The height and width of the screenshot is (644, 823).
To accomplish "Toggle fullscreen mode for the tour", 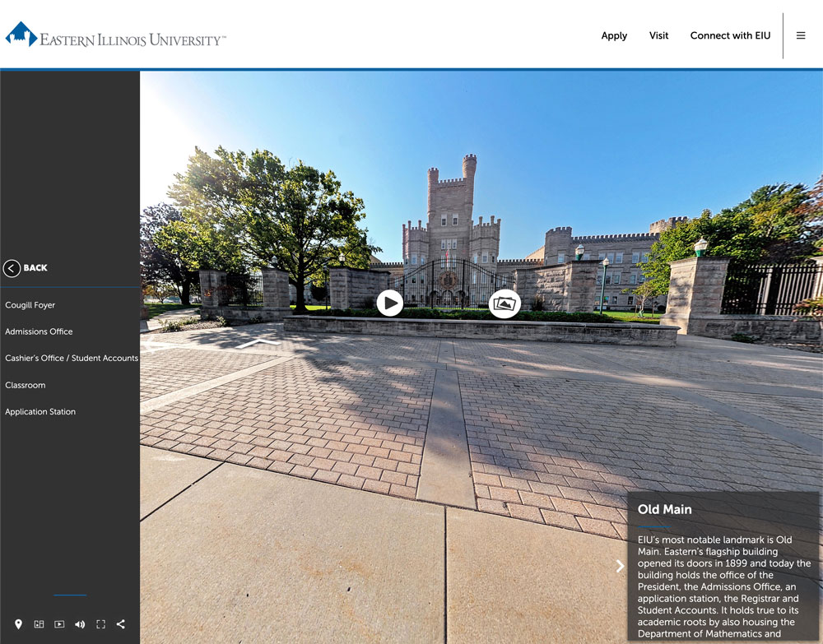I will point(100,624).
